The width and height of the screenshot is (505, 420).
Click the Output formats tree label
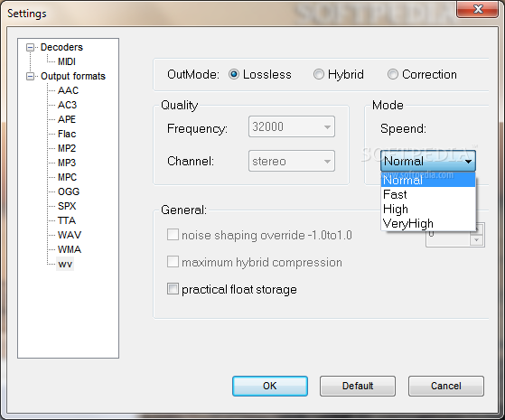(x=73, y=77)
